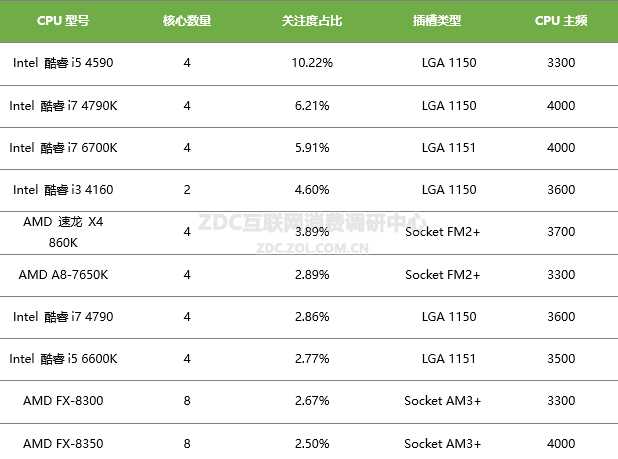Select the Intel 酷睿 i5 4590 cell
618x459 pixels.
click(63, 63)
